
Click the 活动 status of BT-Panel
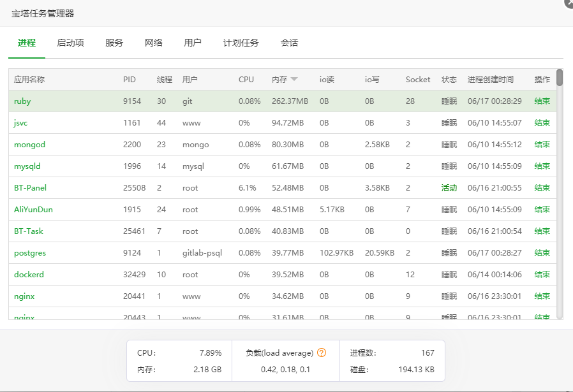449,187
